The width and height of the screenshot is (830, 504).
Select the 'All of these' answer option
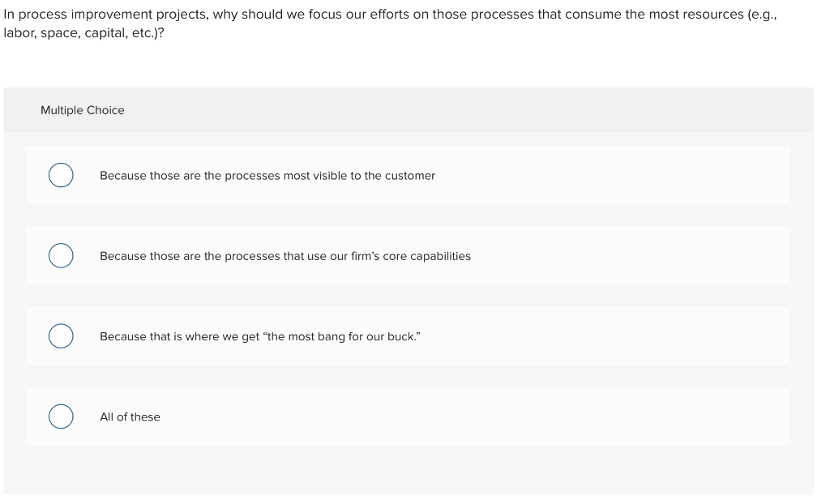[130, 416]
